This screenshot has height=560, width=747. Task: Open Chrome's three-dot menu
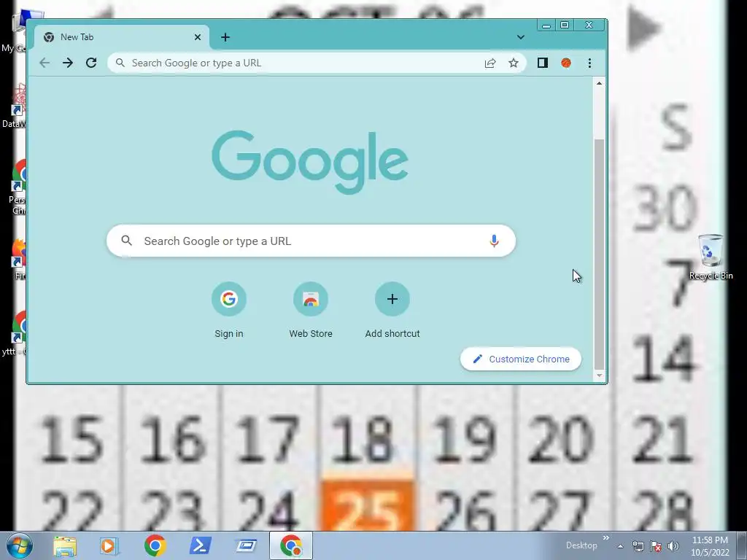pos(589,63)
